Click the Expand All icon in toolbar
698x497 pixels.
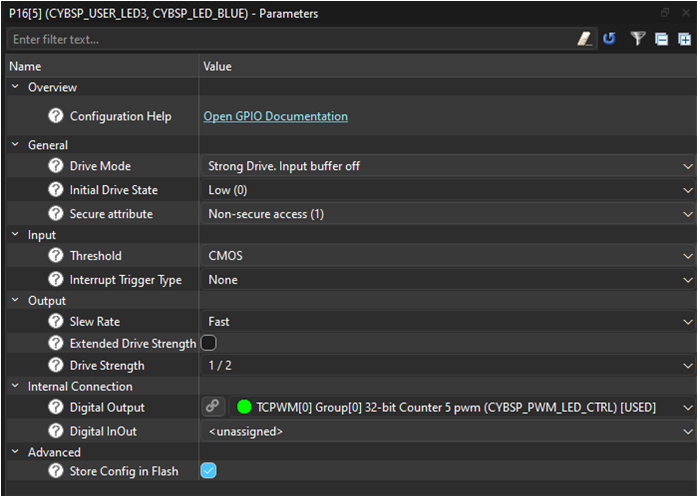coord(684,39)
